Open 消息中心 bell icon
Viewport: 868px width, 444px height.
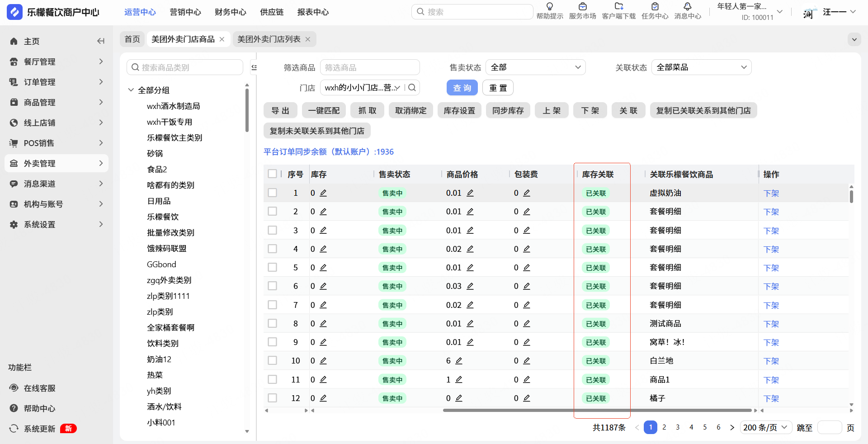pos(687,7)
